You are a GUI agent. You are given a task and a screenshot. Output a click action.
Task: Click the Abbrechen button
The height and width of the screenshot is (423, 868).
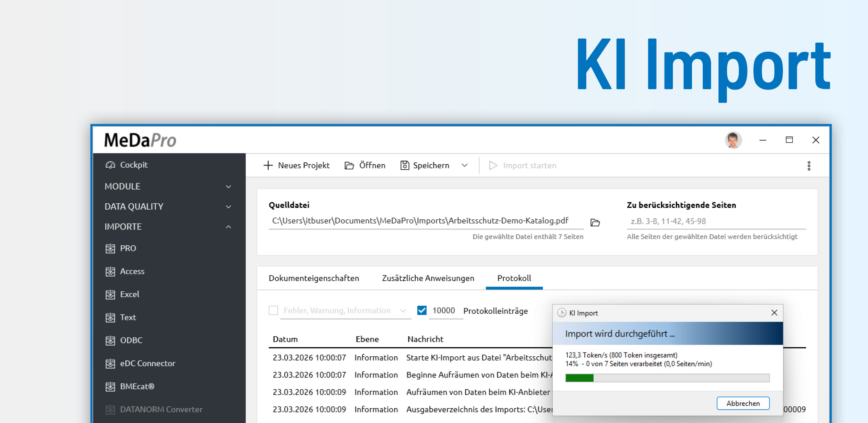coord(743,403)
